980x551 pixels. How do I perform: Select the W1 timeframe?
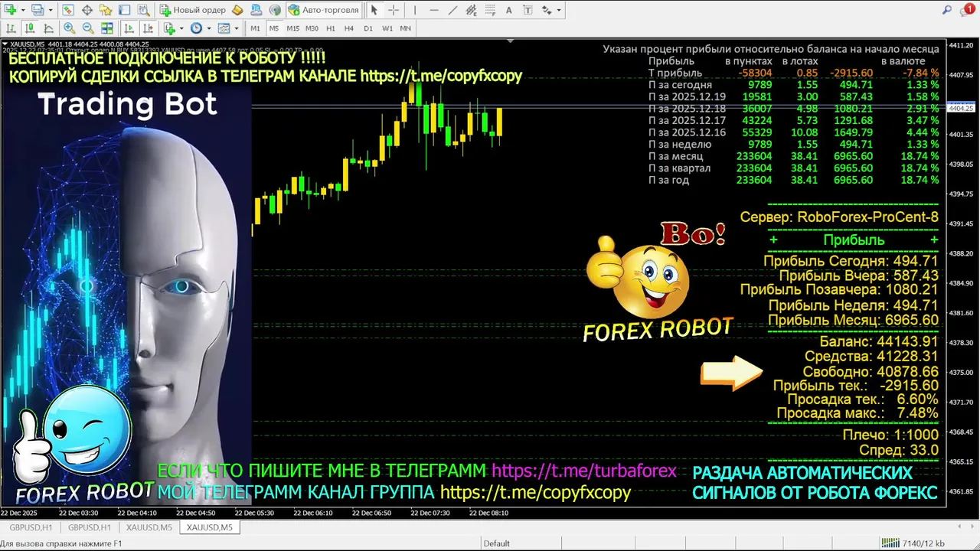pyautogui.click(x=387, y=28)
